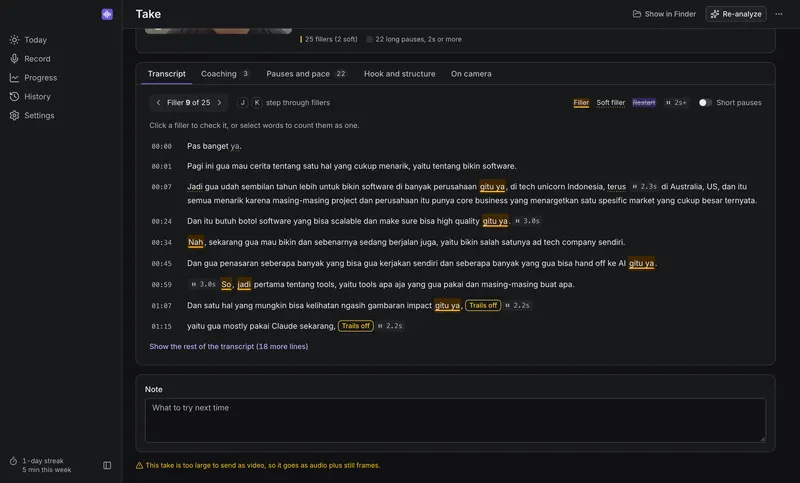Click the Note text area

[x=455, y=420]
